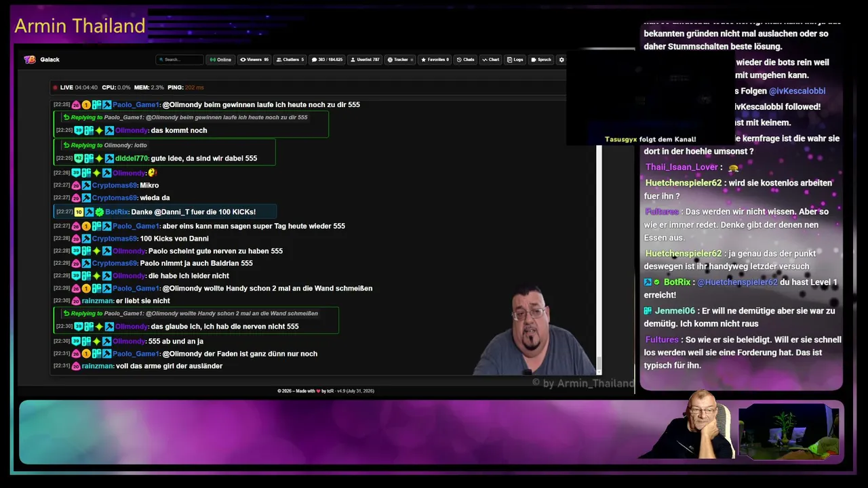Image resolution: width=868 pixels, height=488 pixels.
Task: Open the Chart view
Action: coord(490,60)
